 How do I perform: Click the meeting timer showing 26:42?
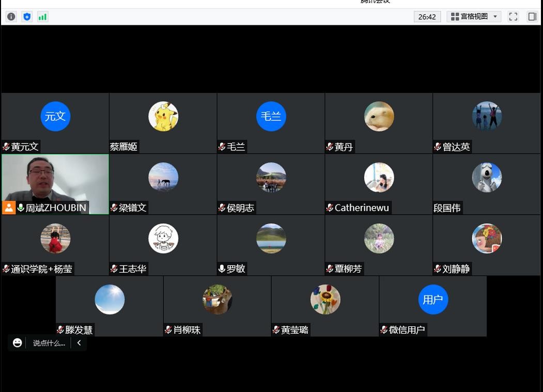tap(427, 17)
